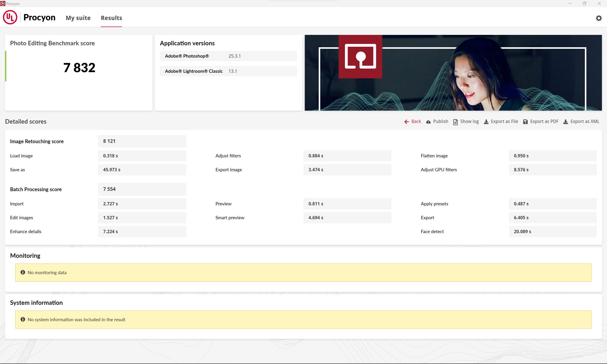Click the Export as PDF save icon
Image resolution: width=607 pixels, height=364 pixels.
coord(525,122)
